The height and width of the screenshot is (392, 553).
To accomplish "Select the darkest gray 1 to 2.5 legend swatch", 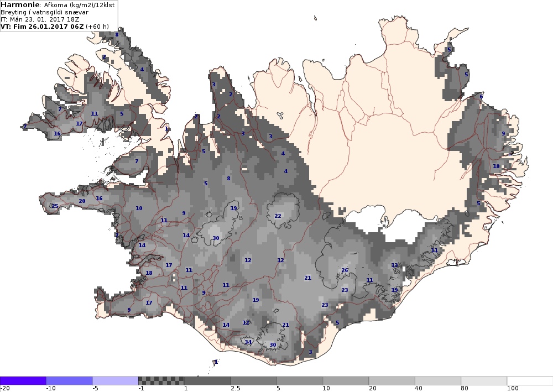I will pyautogui.click(x=207, y=381).
